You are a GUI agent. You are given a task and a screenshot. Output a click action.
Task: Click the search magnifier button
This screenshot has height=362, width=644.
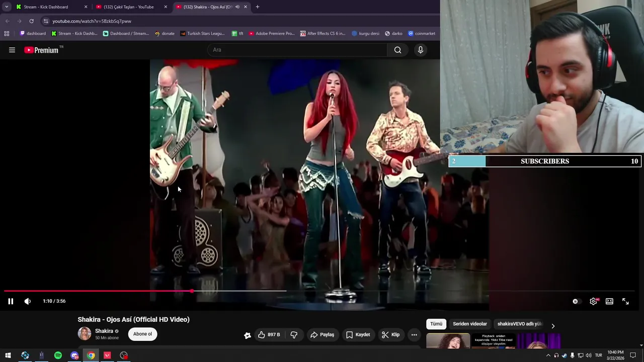pos(398,50)
